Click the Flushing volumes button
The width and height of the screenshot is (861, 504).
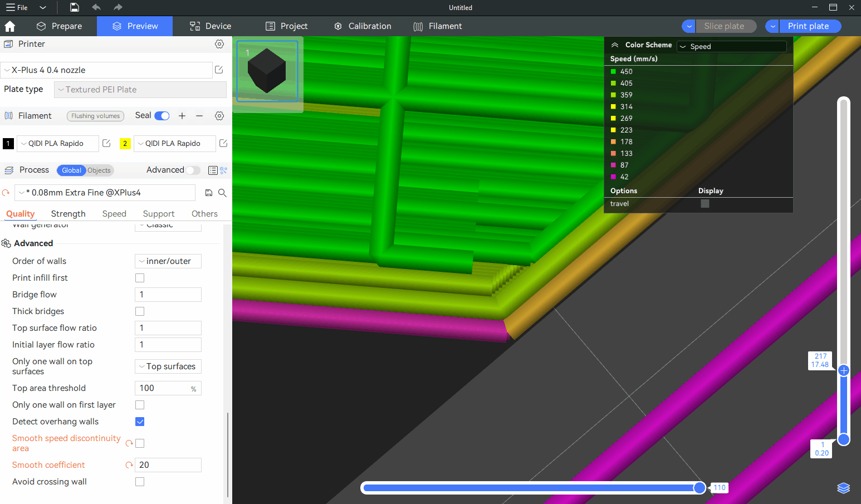coord(95,116)
